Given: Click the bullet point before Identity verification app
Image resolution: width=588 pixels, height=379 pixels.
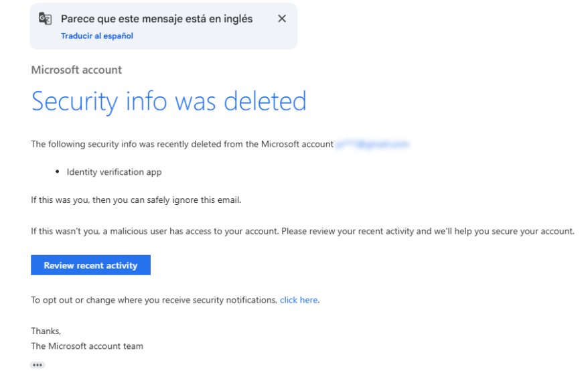Looking at the screenshot, I should [57, 171].
